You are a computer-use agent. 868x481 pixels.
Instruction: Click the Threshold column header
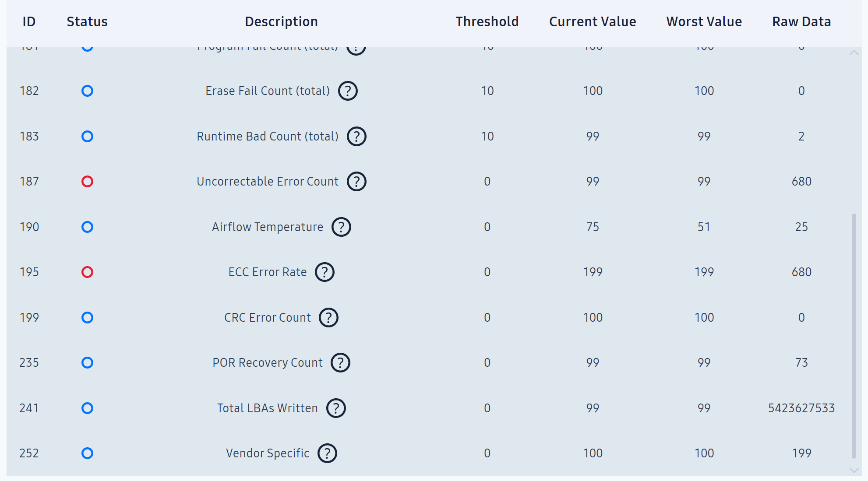[x=487, y=21]
